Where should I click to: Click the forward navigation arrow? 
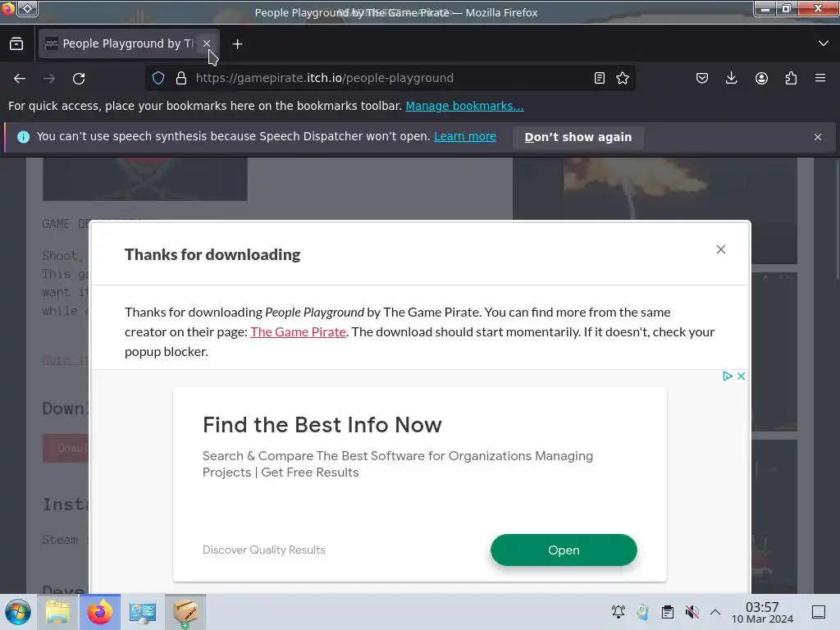(49, 78)
